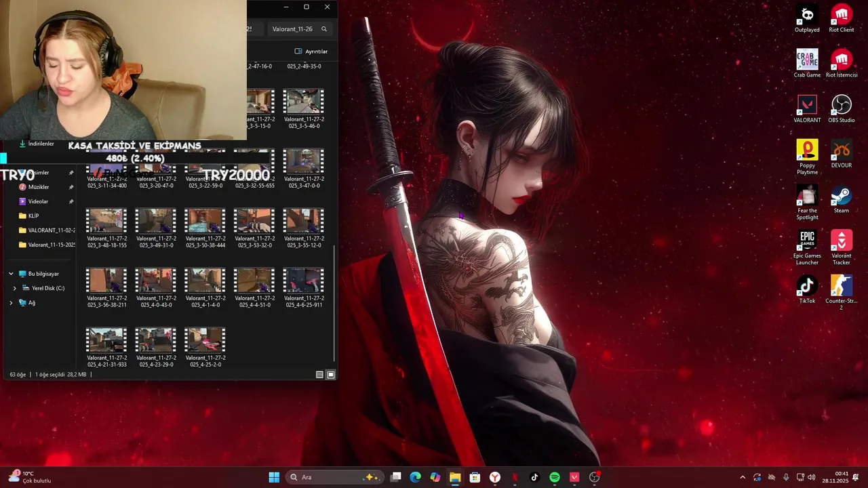Launch DEVOUR from the desktop
The height and width of the screenshot is (488, 868).
[842, 155]
